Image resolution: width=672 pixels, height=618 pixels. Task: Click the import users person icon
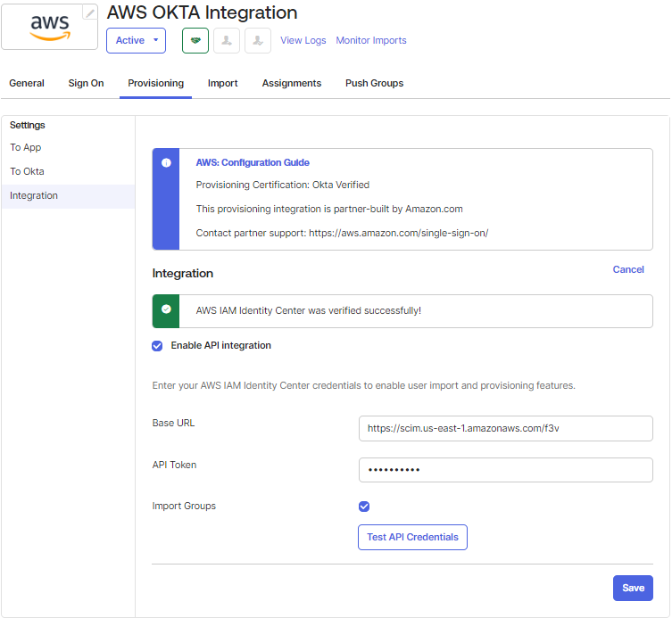pos(227,41)
